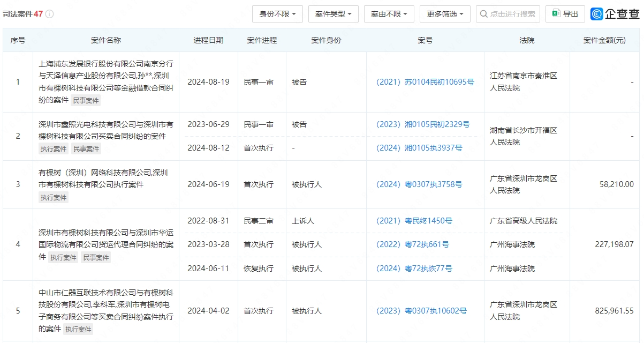
Task: Click the 案号 column header
Action: (425, 40)
